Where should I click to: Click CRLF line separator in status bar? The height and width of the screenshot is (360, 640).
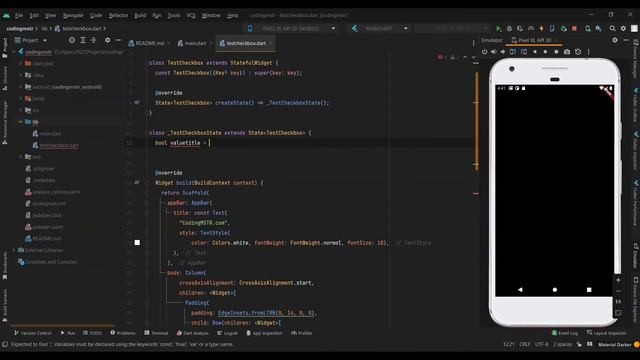tap(524, 344)
